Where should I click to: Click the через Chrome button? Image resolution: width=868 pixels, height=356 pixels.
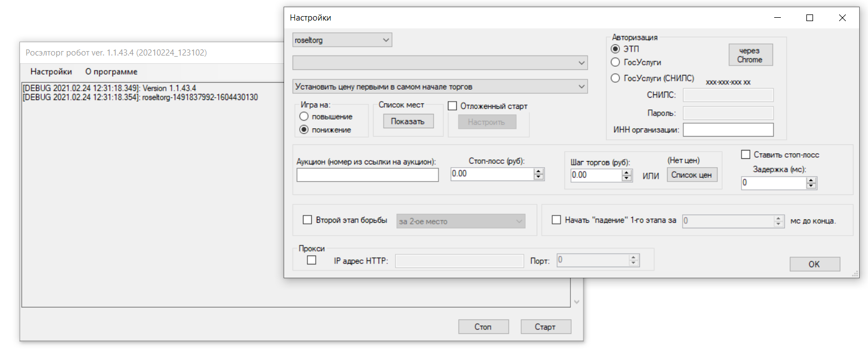click(750, 54)
